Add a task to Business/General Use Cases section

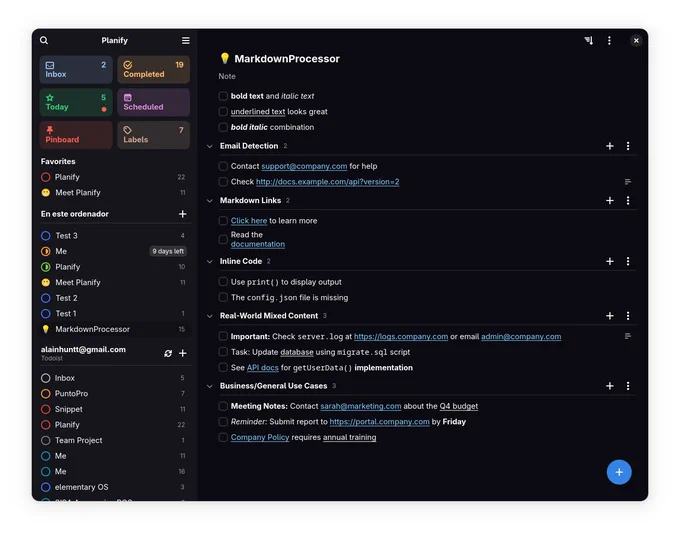tap(610, 386)
